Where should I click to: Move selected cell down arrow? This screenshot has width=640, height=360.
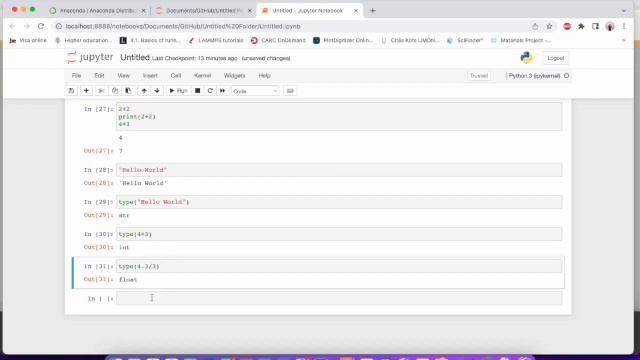pos(157,91)
